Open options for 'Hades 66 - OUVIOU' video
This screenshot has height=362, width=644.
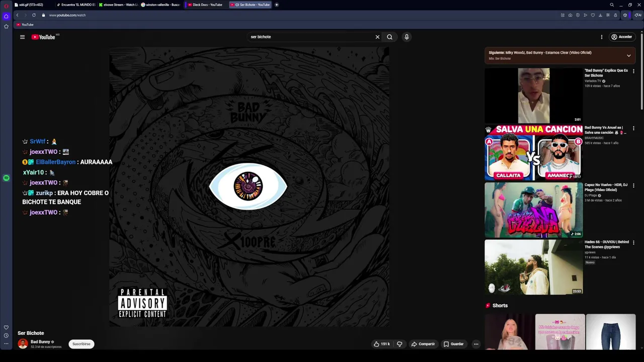(x=633, y=243)
